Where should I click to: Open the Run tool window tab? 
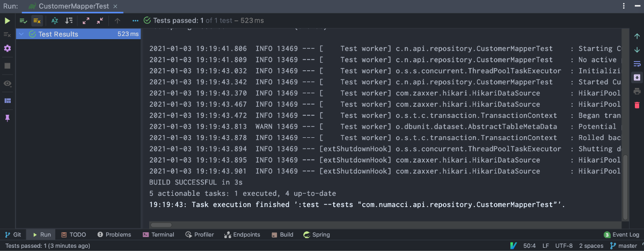41,234
